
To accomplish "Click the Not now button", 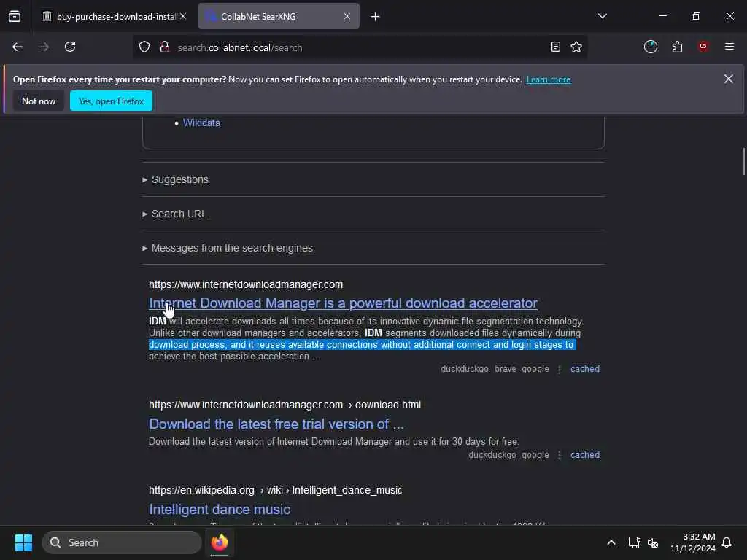I will point(39,101).
